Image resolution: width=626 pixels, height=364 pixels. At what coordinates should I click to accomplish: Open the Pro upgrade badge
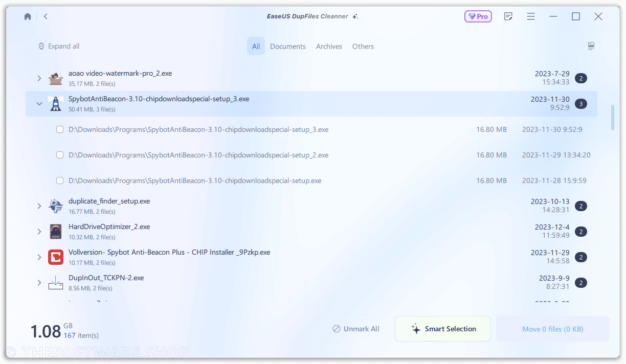point(478,16)
